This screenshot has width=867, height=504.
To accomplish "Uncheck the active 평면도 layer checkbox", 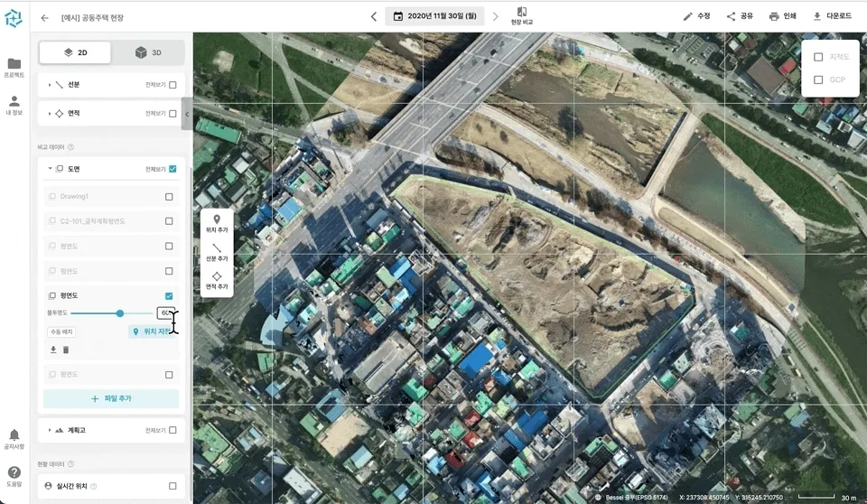I will click(x=169, y=296).
